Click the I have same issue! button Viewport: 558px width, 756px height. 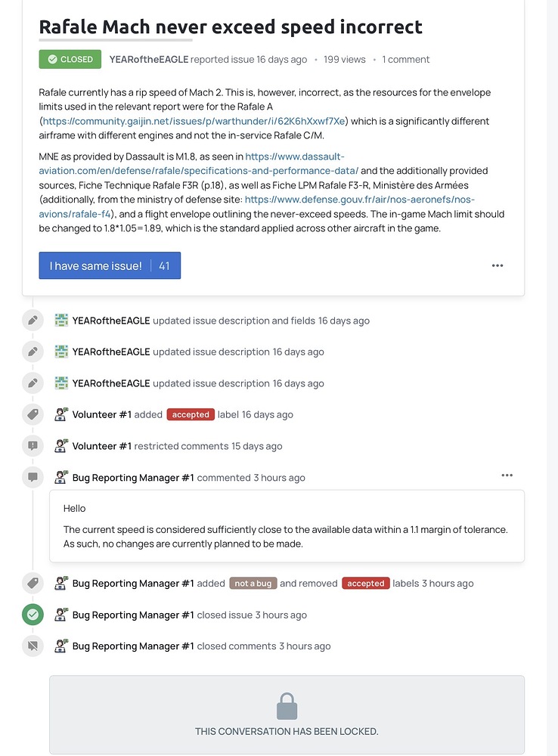click(110, 265)
